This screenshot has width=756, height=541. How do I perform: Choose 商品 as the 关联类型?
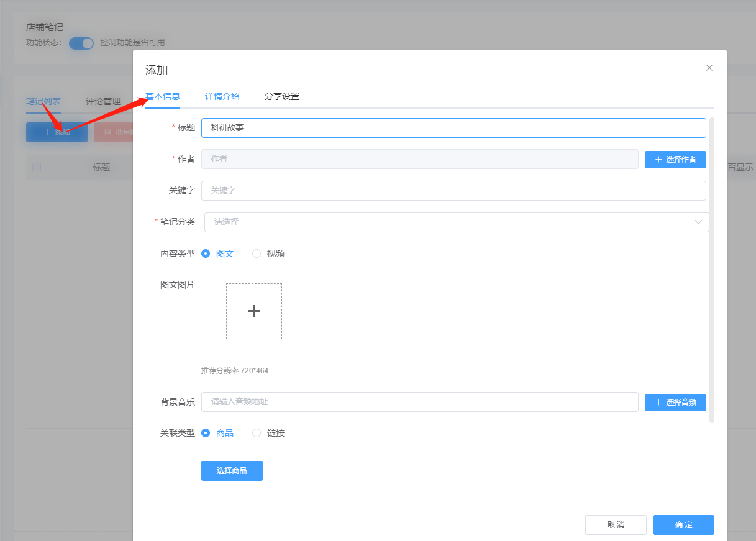coord(206,433)
